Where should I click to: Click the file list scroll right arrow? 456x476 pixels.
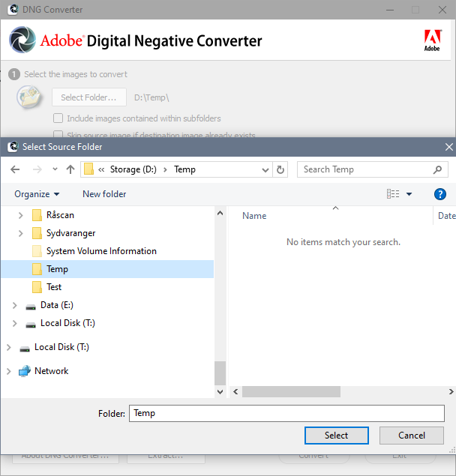tap(451, 391)
